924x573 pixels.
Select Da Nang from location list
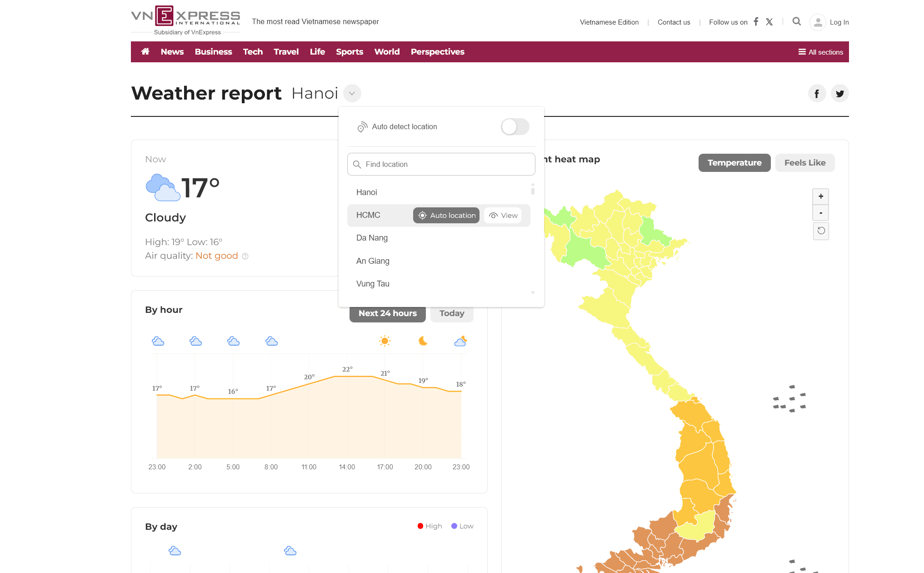[372, 238]
